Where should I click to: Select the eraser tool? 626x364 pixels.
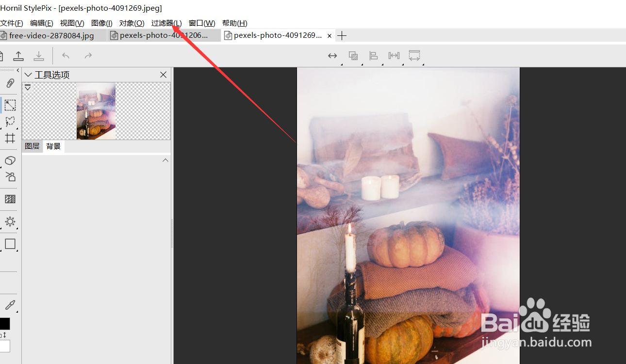click(10, 160)
